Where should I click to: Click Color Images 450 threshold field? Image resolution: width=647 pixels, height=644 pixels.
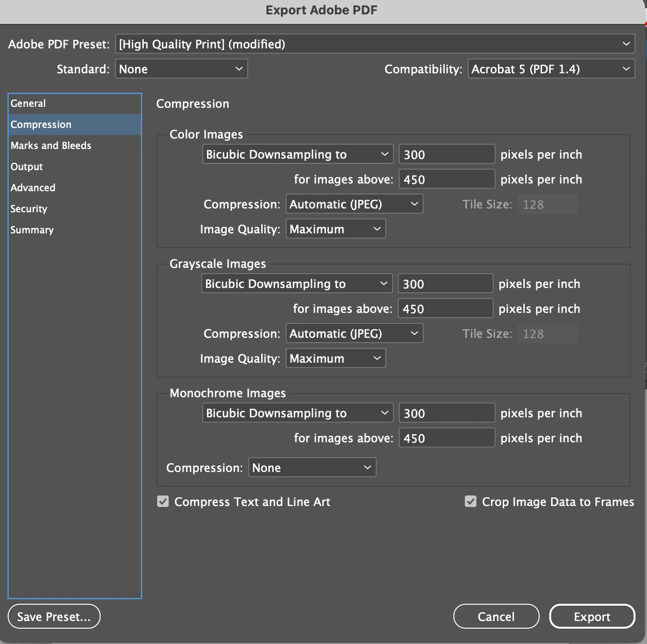[447, 179]
